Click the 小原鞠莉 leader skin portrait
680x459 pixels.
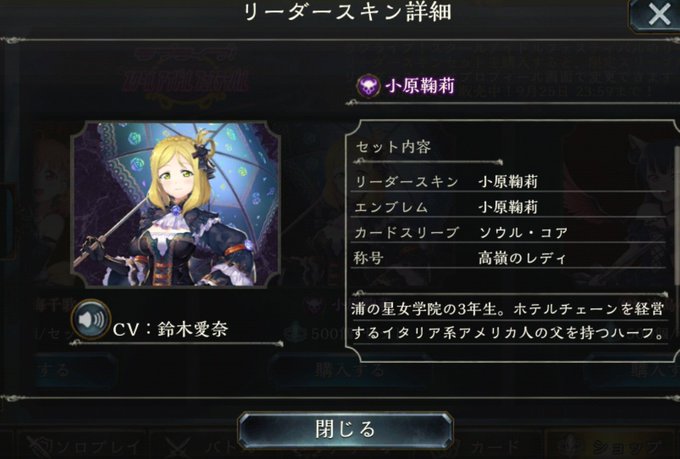point(175,204)
